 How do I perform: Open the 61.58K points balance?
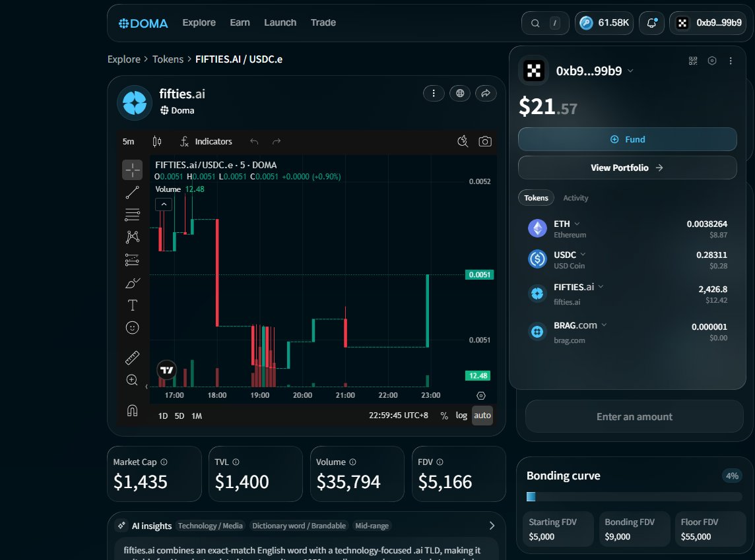(605, 23)
